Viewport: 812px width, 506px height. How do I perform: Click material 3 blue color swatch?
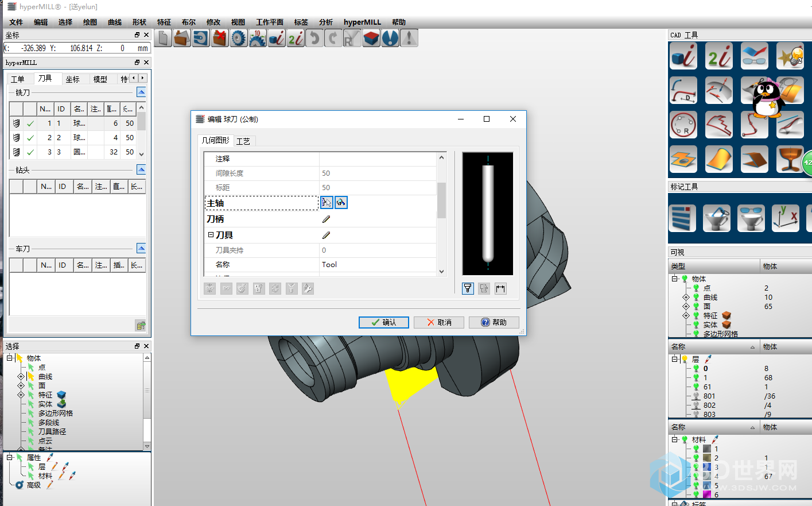click(x=707, y=467)
